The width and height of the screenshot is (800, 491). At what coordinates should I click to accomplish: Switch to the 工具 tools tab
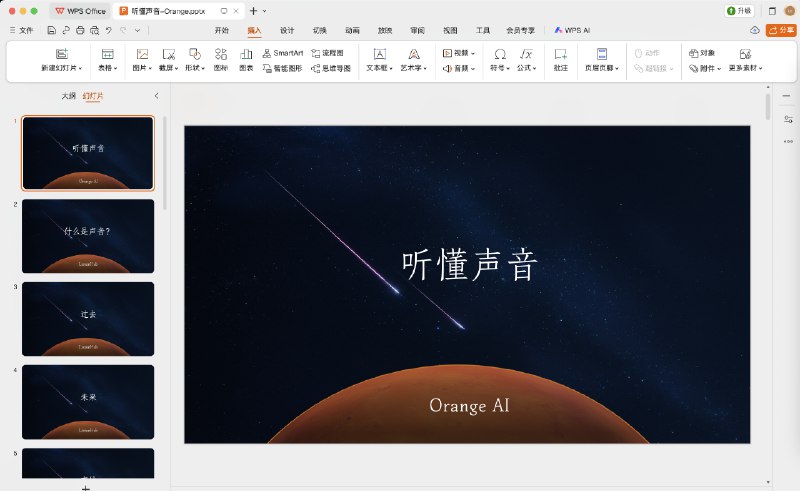click(483, 31)
